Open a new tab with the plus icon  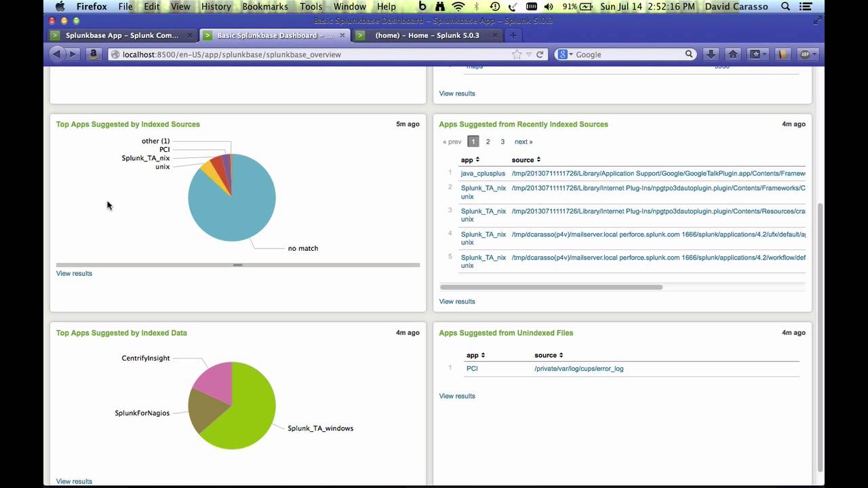513,35
